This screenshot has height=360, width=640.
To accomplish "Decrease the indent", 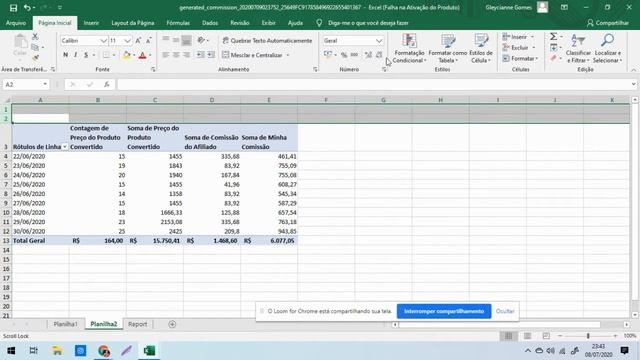I will point(200,55).
